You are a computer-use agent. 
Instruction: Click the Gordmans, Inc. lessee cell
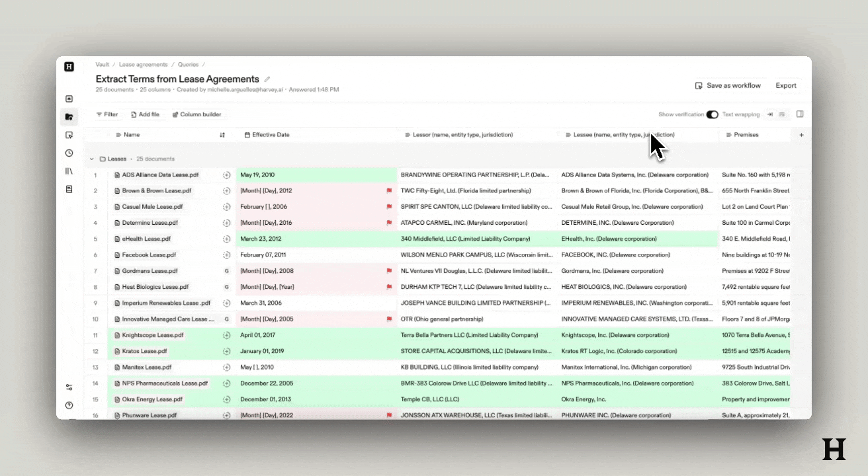638,271
